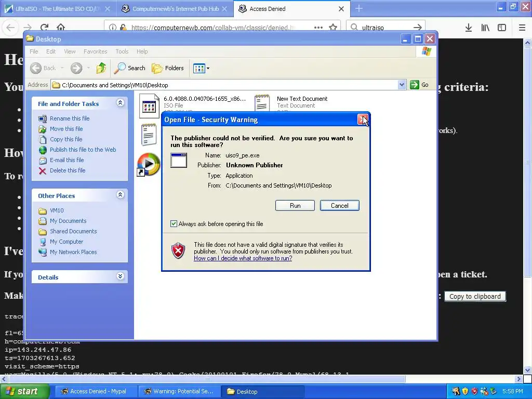Image resolution: width=532 pixels, height=399 pixels.
Task: Click Copy to clipboard button on page
Action: click(x=475, y=296)
